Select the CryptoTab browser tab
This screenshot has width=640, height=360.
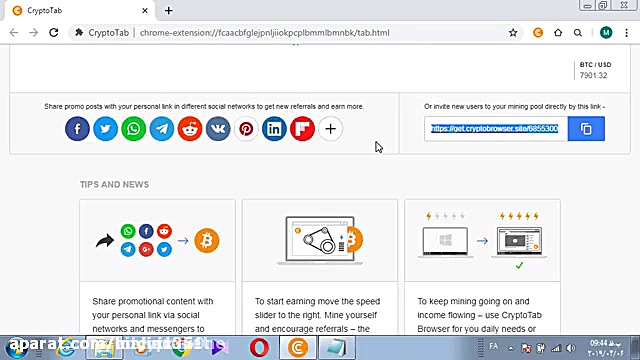tap(80, 11)
